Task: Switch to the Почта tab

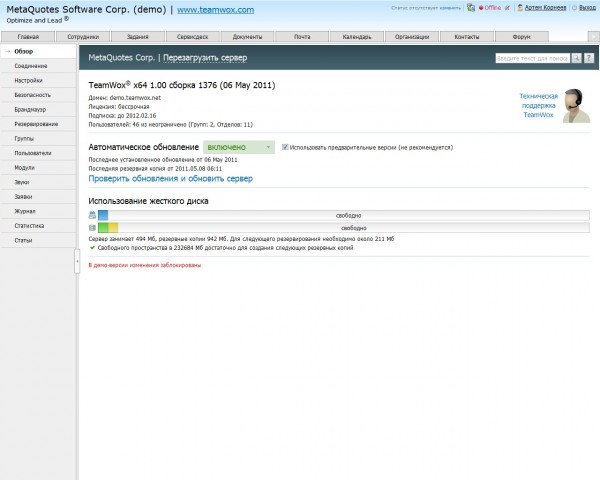Action: [302, 37]
